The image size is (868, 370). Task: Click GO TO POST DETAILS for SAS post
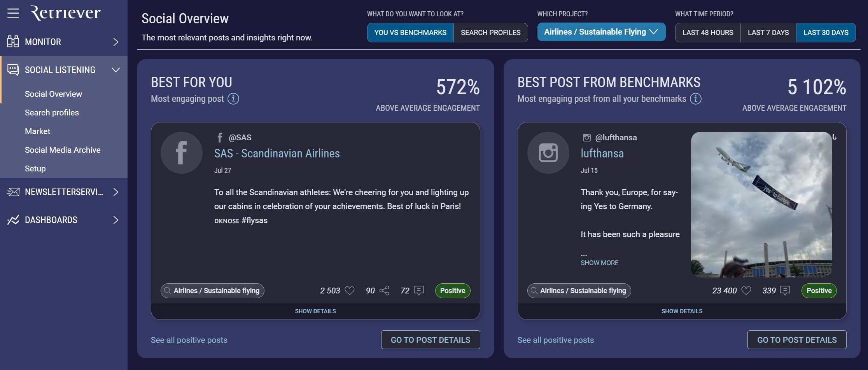pyautogui.click(x=430, y=340)
